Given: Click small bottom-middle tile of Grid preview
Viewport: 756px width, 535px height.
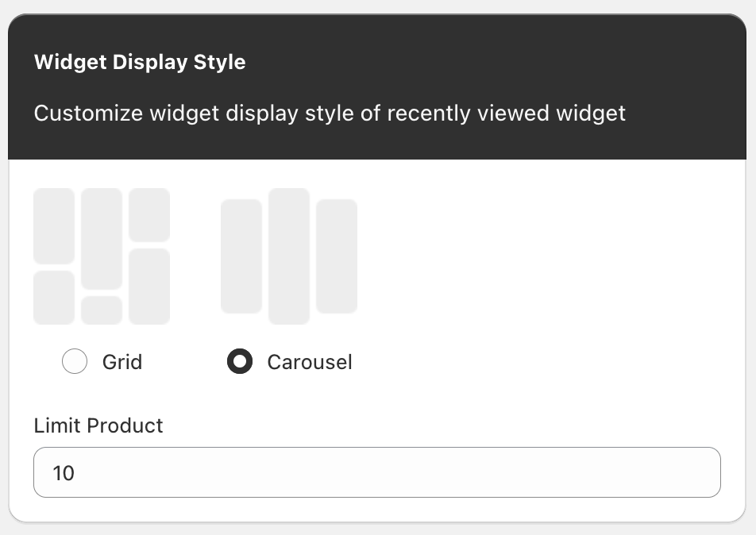Looking at the screenshot, I should point(102,310).
